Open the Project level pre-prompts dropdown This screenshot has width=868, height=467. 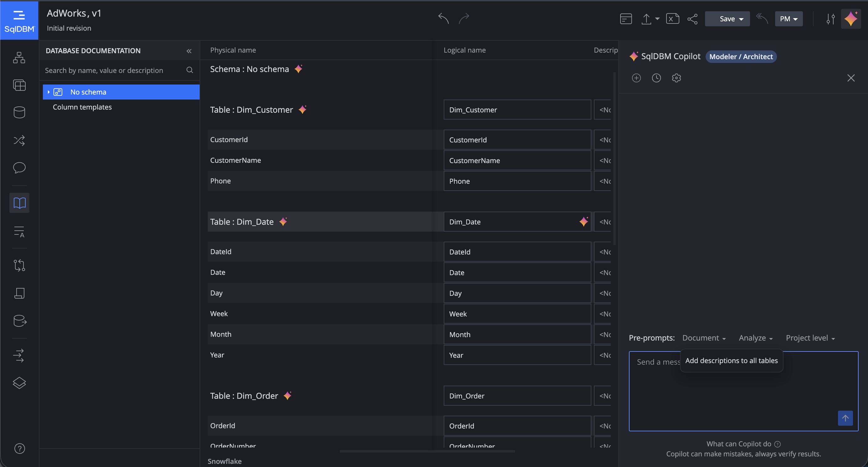click(810, 338)
